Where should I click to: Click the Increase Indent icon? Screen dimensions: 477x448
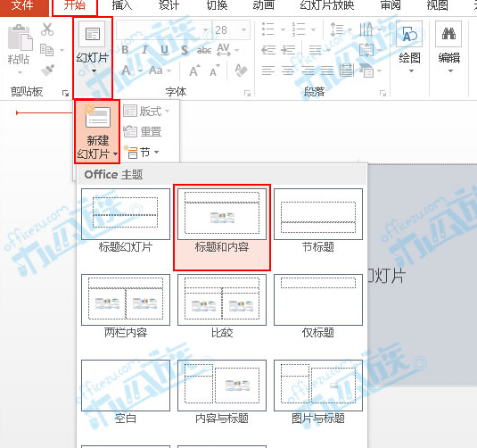point(288,50)
